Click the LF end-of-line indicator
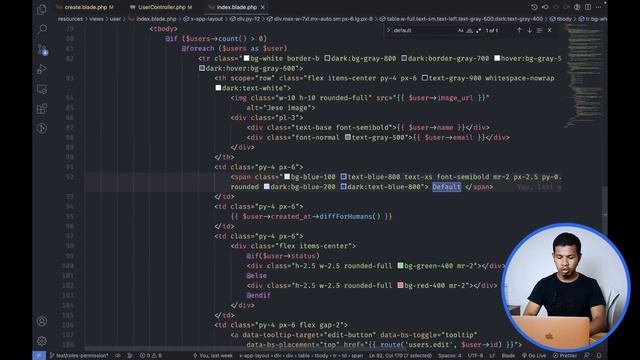 click(492, 356)
